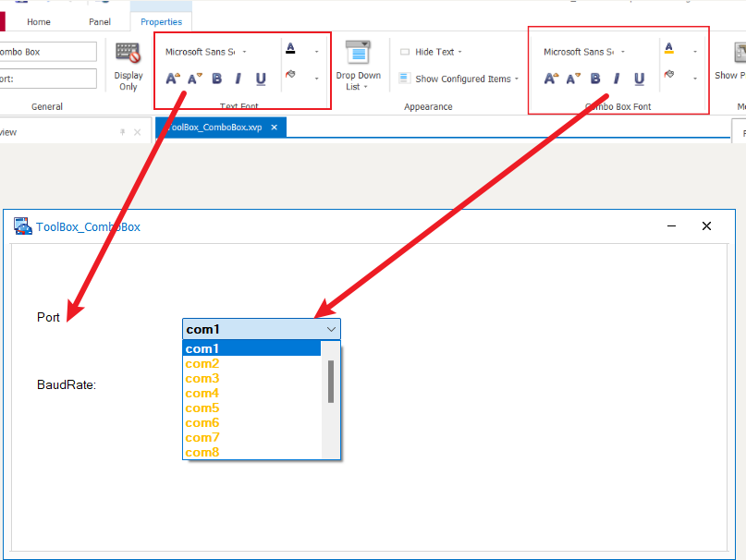Click font color swatch in Text Font group
The width and height of the screenshot is (746, 560).
pyautogui.click(x=290, y=48)
